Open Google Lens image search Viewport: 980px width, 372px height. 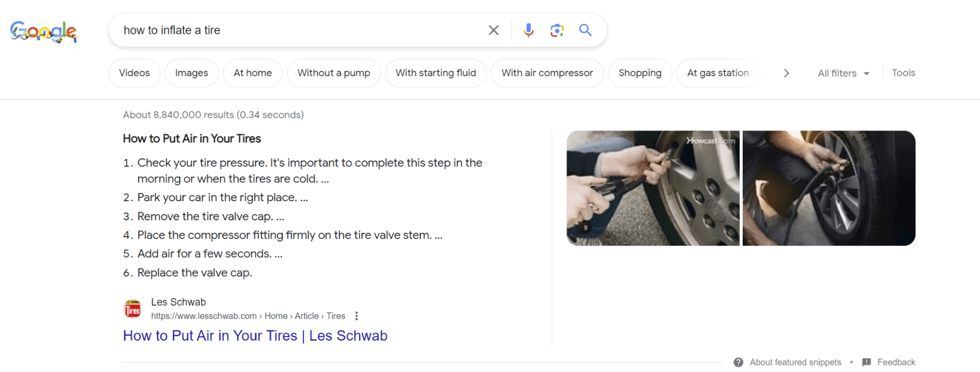[x=557, y=30]
